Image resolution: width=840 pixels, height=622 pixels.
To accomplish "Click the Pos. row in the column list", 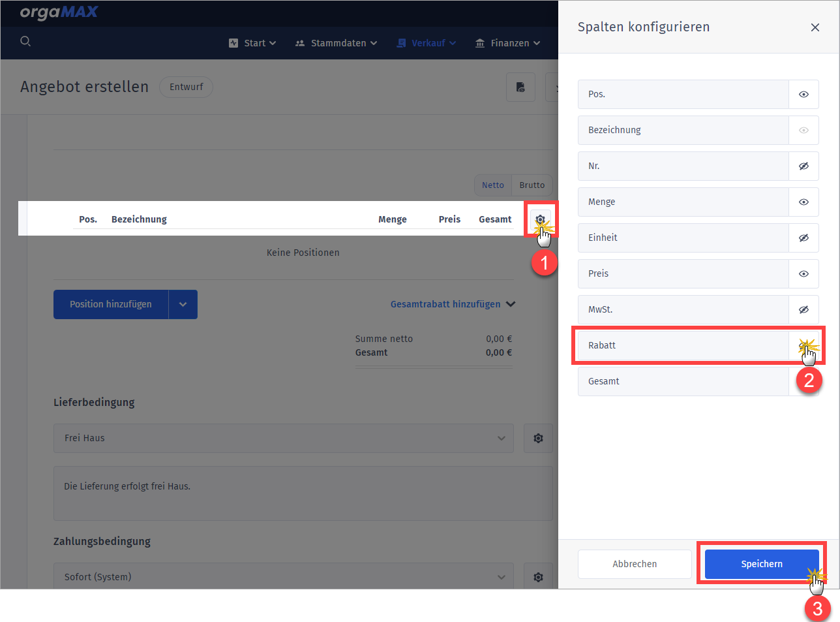I will pos(683,94).
